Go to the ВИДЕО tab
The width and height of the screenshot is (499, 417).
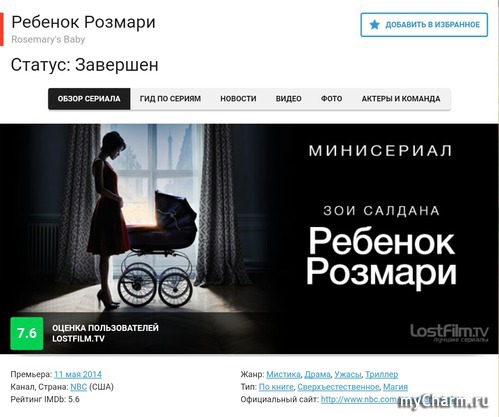coord(289,99)
